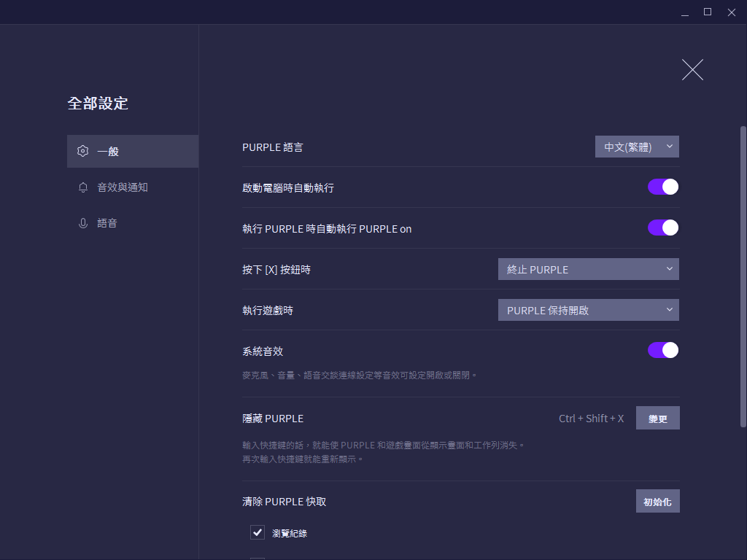This screenshot has height=560, width=747.
Task: Click the 全部設定 panel heading
Action: click(98, 104)
